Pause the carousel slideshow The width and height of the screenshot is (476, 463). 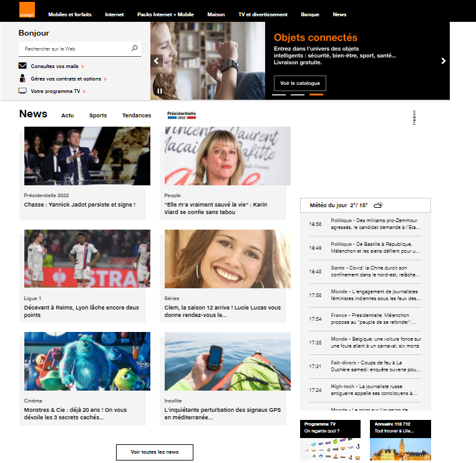pyautogui.click(x=160, y=90)
